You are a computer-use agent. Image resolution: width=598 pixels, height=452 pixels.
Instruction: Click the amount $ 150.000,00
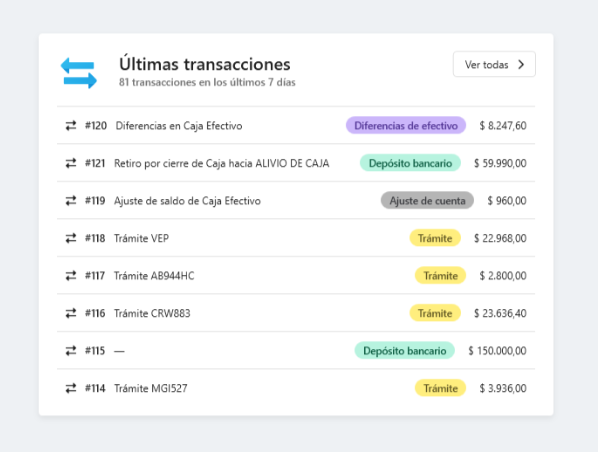[x=498, y=351]
